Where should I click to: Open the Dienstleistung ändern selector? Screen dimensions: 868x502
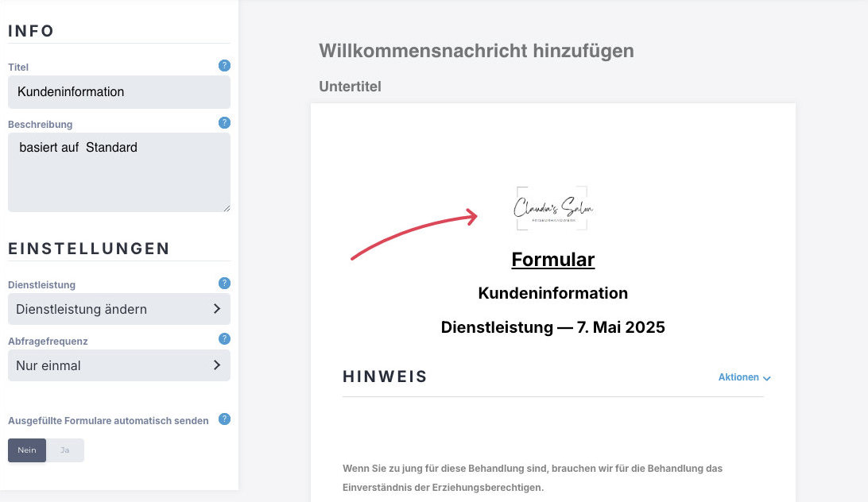tap(119, 309)
